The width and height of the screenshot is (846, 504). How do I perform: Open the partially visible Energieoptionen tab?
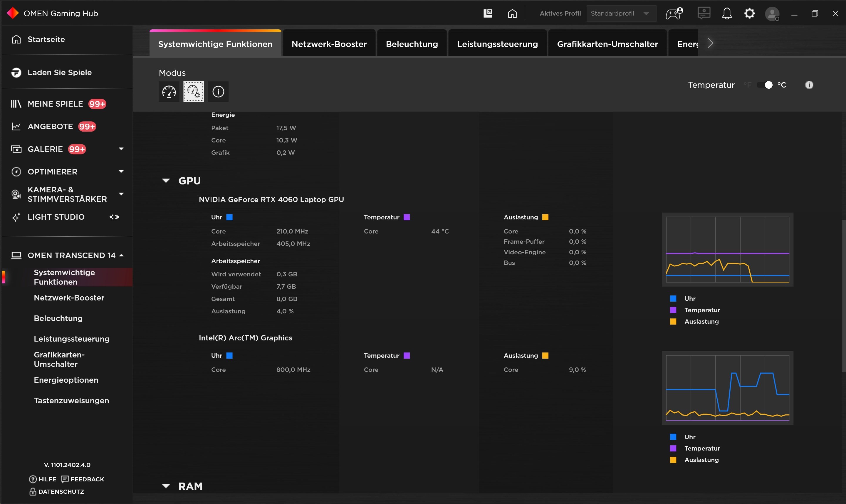pos(683,43)
